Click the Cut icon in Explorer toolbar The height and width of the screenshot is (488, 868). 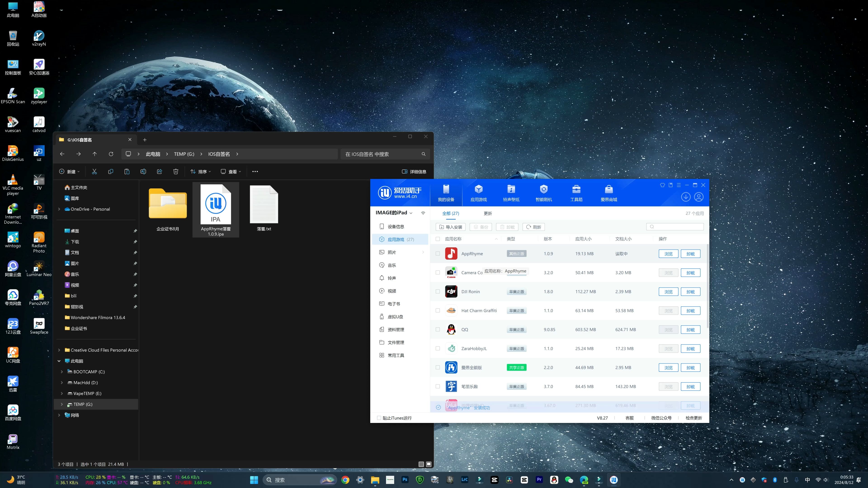[x=94, y=172]
